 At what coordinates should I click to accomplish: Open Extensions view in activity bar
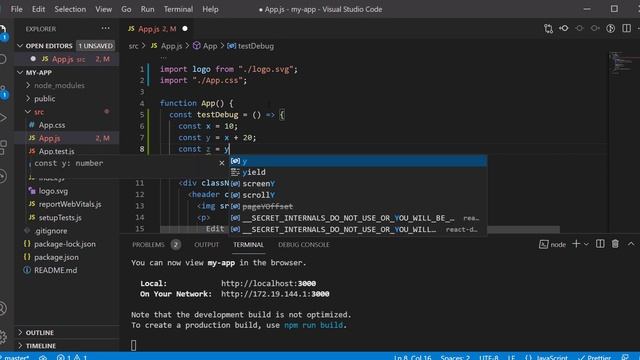(3, 147)
